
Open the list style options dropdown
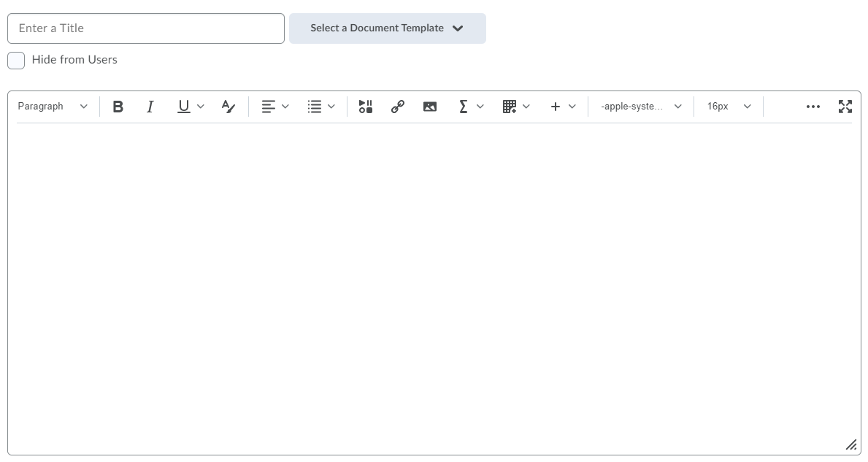pos(321,107)
